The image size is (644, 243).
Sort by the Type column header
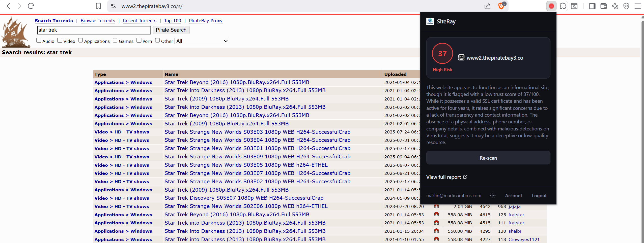[x=100, y=74]
